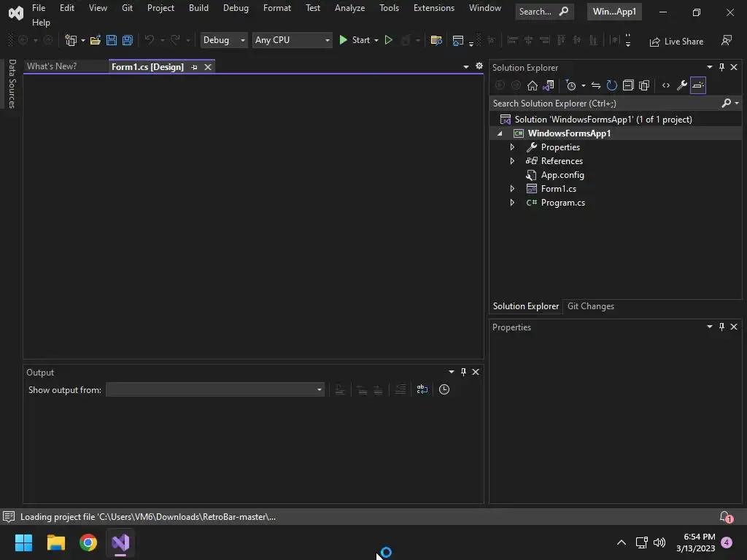Expand the Properties tree node
Image resolution: width=747 pixels, height=560 pixels.
tap(512, 147)
